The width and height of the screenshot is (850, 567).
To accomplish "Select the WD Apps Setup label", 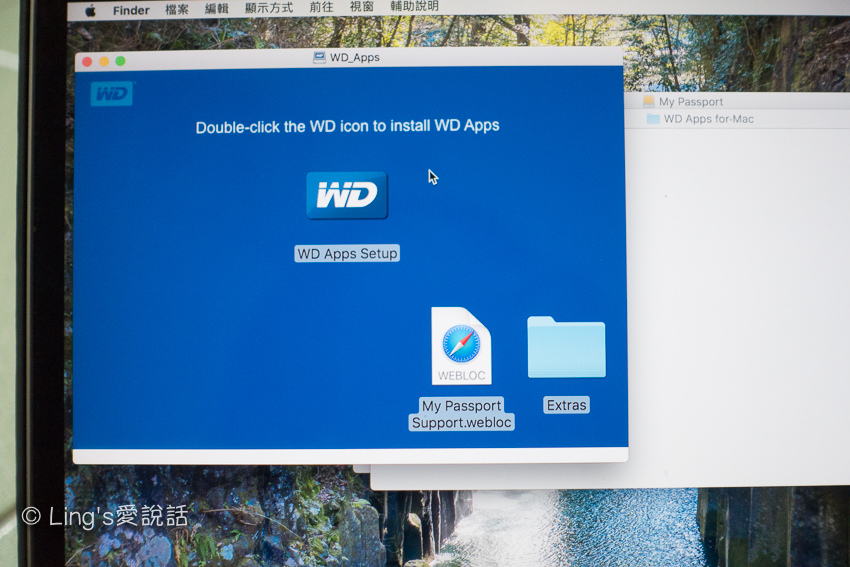I will (x=347, y=253).
